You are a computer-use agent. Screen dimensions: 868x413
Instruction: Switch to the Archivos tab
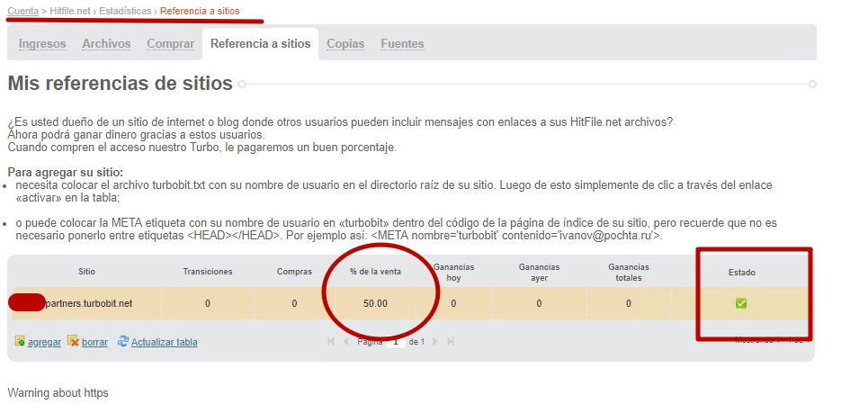tap(106, 44)
